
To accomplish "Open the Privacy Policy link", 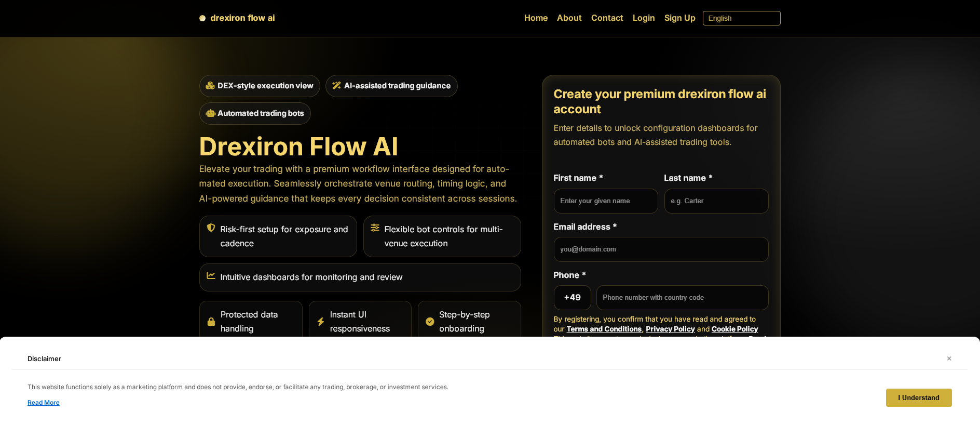I will pyautogui.click(x=671, y=329).
